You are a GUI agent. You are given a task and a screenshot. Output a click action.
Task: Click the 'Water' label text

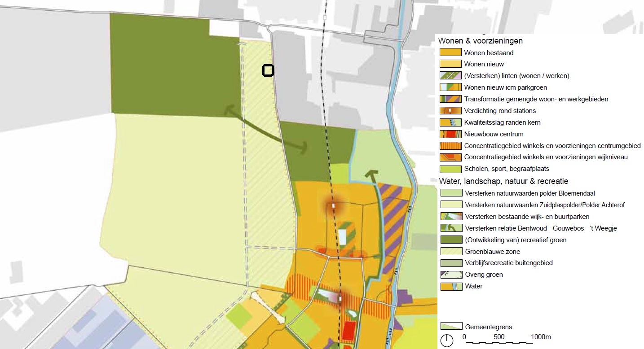click(474, 286)
